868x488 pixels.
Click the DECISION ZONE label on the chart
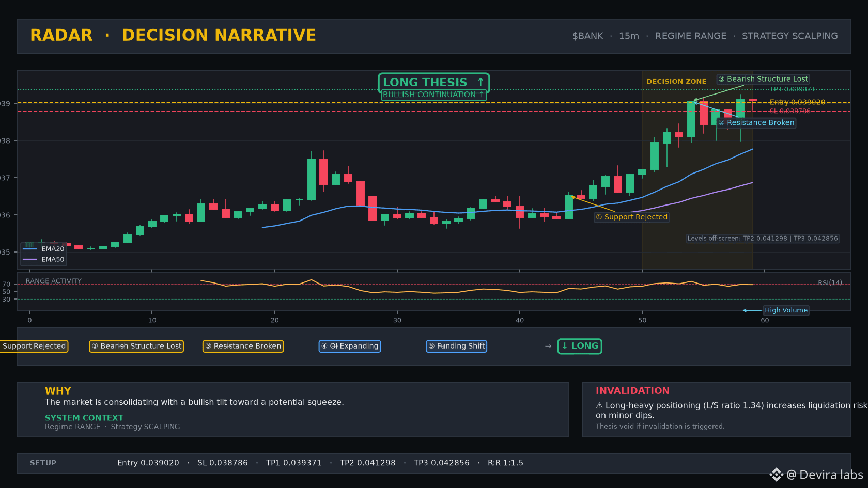[x=676, y=82]
